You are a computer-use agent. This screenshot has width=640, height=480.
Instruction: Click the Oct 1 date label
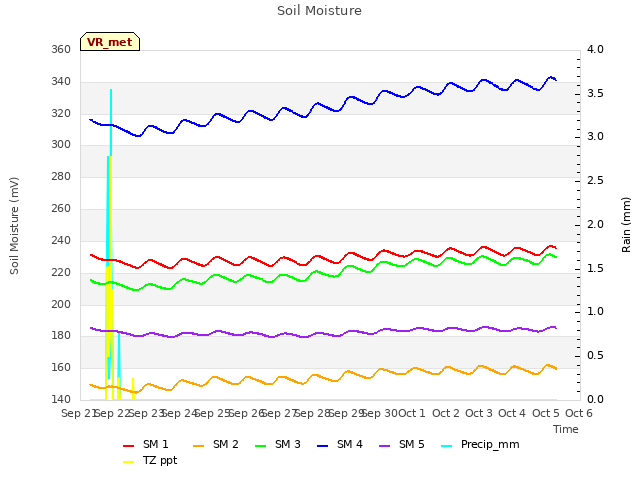[x=412, y=413]
